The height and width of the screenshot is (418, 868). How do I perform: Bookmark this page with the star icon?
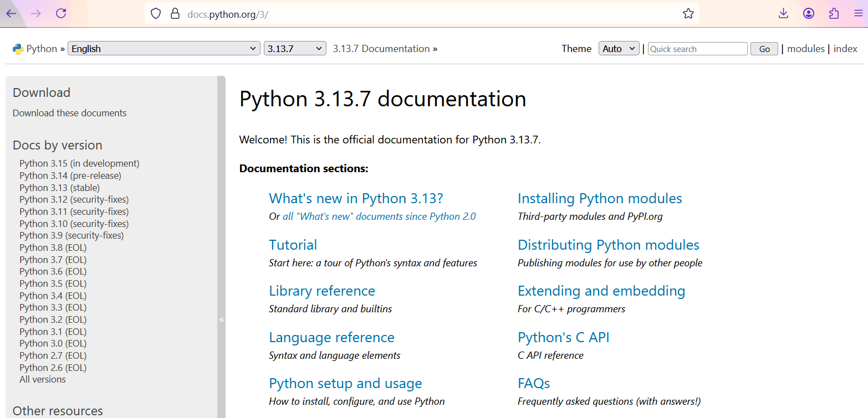688,14
